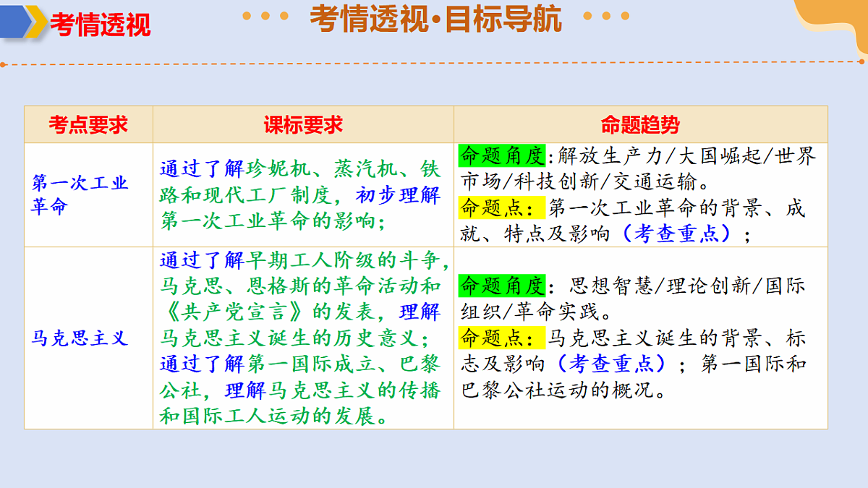Select the 马克思主义 table cell
The width and height of the screenshot is (868, 488).
tap(88, 338)
